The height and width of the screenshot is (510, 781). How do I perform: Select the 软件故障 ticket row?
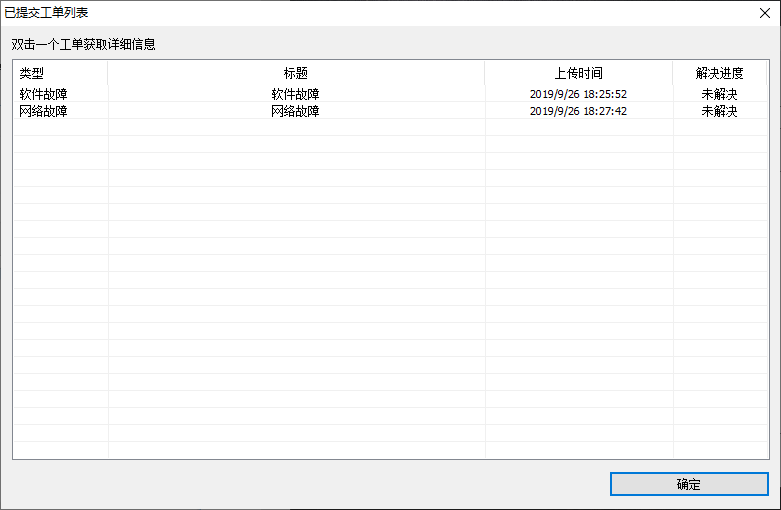[390, 94]
